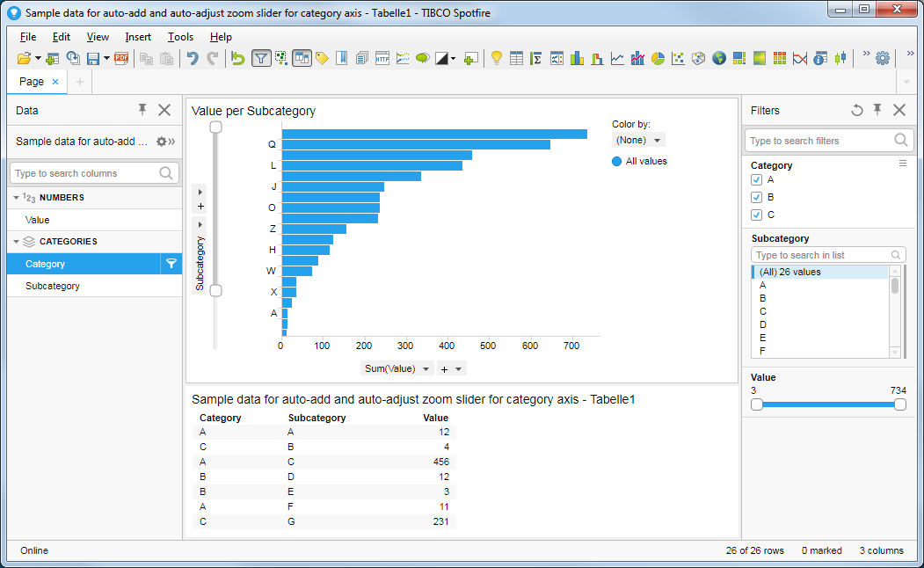Add a bar chart from toolbar
The height and width of the screenshot is (568, 924).
coord(577,59)
